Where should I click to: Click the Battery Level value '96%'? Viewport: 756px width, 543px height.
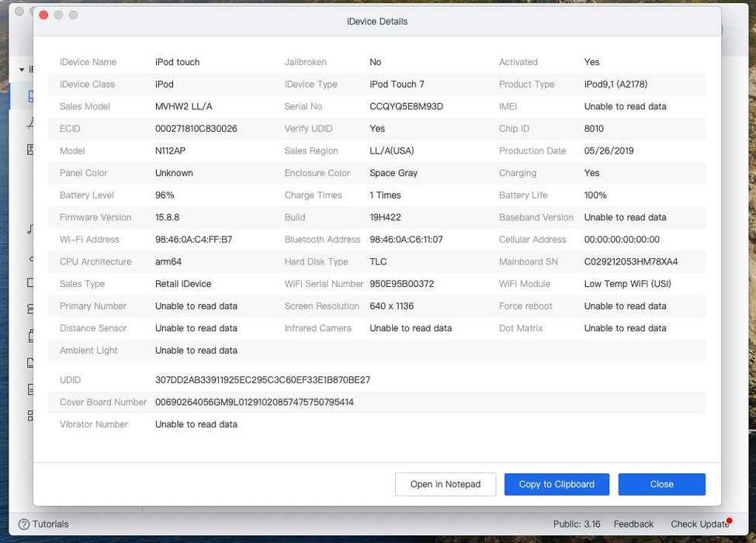pyautogui.click(x=165, y=195)
